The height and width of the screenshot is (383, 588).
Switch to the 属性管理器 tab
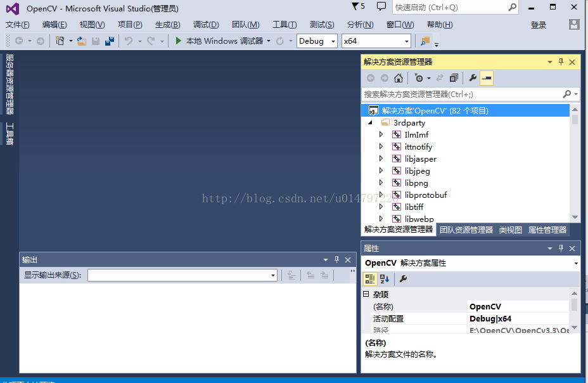[x=547, y=230]
